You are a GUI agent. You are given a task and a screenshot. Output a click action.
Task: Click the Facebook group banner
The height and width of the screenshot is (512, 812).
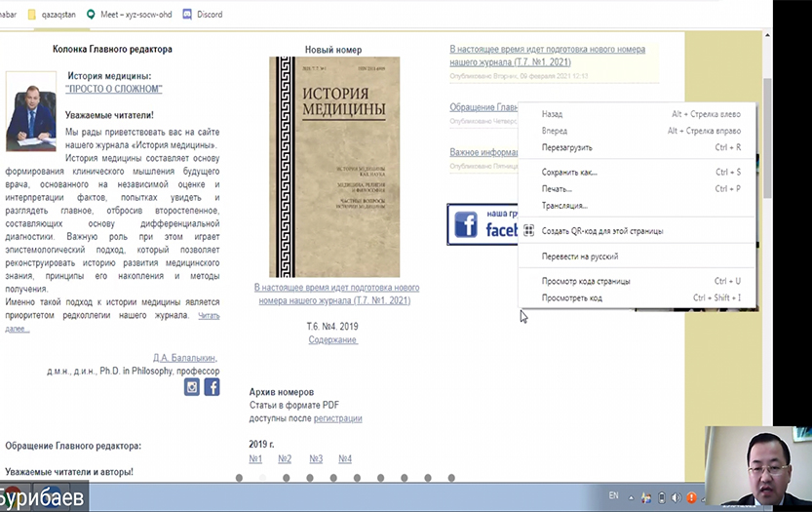(x=483, y=224)
